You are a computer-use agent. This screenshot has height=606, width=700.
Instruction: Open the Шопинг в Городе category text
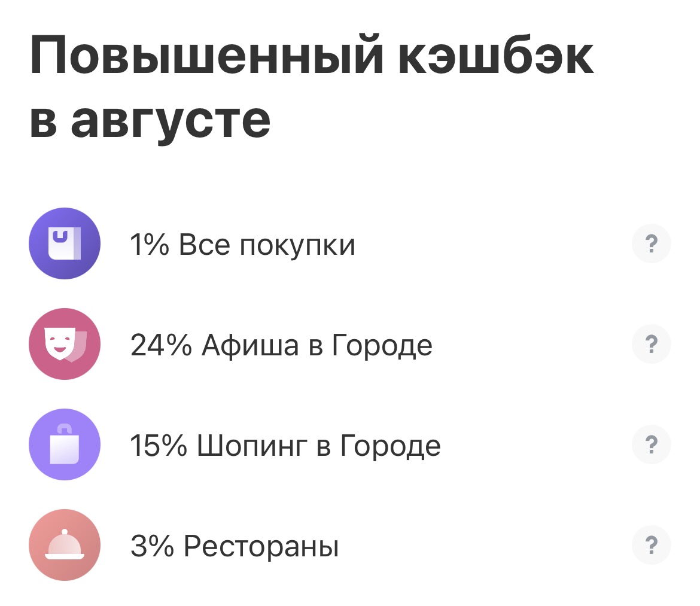[x=319, y=446]
